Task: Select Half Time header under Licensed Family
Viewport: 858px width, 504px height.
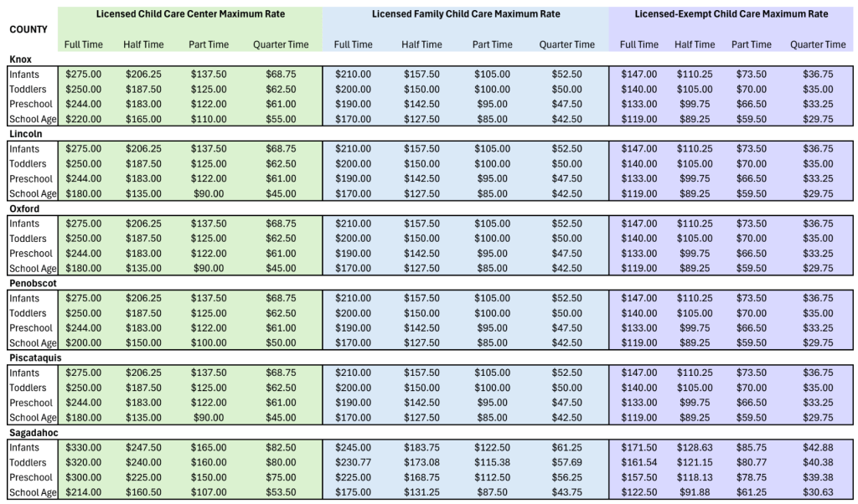Action: (421, 44)
